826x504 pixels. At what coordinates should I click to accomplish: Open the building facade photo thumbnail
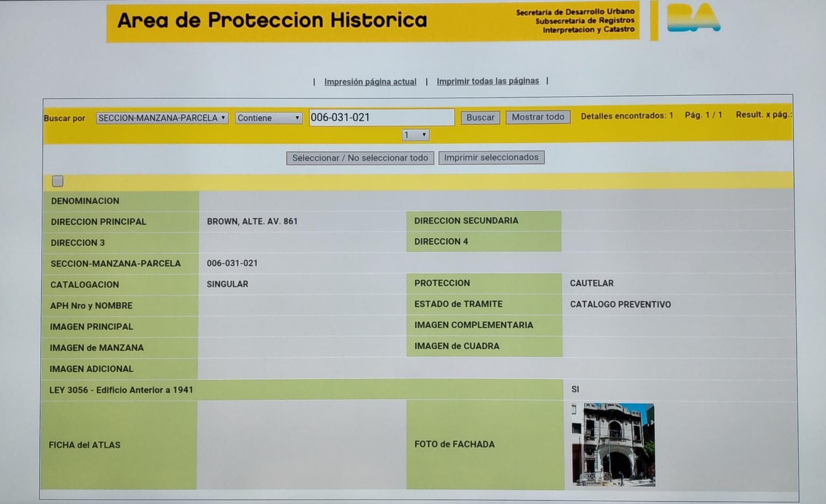pos(613,445)
